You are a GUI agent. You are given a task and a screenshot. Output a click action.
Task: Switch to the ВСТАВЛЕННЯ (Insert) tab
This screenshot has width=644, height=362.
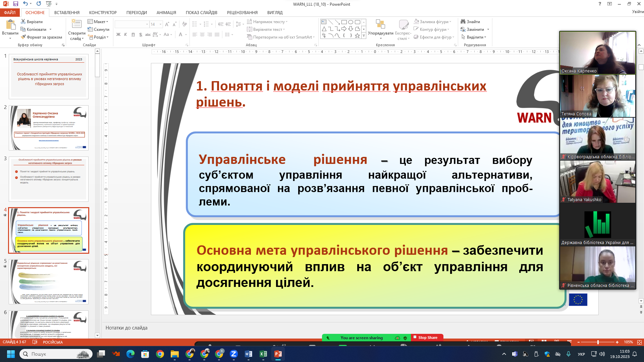point(67,12)
